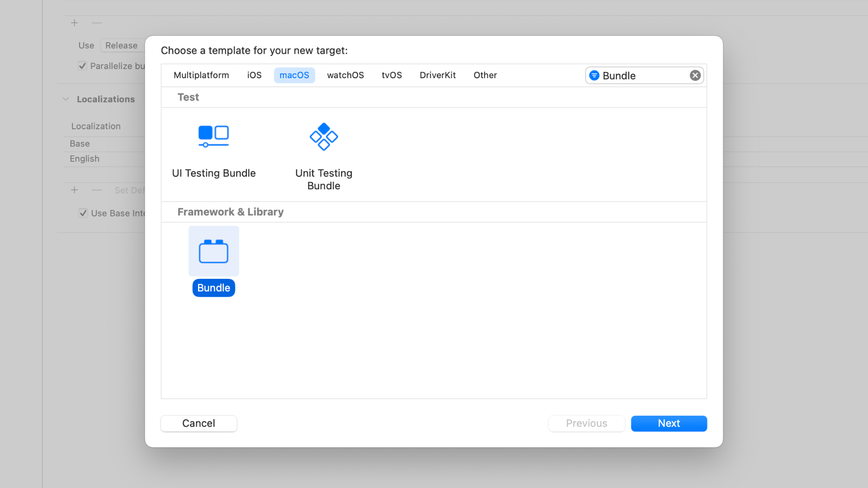Remove localization with the minus icon

pyautogui.click(x=96, y=190)
